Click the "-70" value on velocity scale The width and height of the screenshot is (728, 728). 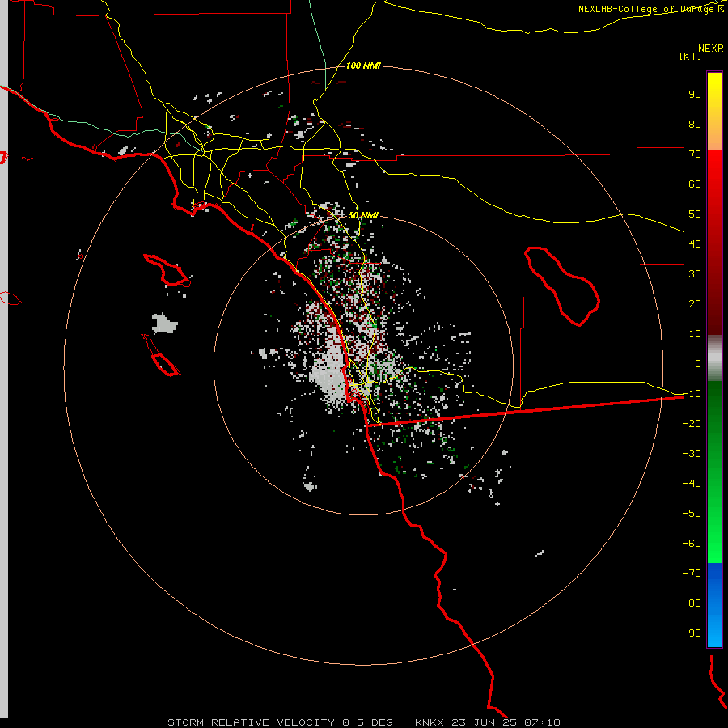(692, 574)
